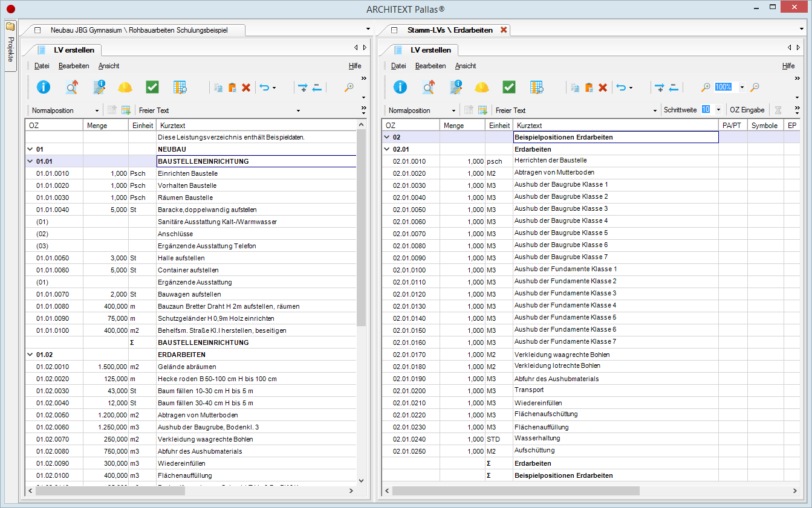
Task: Click the red X delete icon in left pane
Action: (x=246, y=88)
